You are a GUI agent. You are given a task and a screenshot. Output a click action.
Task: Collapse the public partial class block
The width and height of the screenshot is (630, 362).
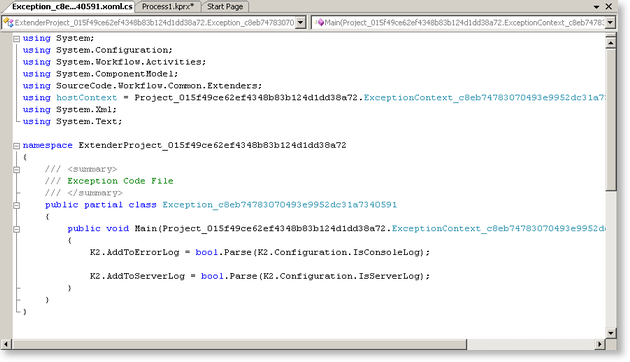[x=16, y=206]
